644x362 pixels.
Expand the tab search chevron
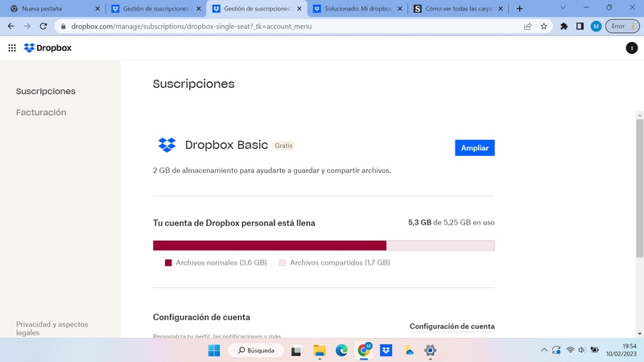click(x=563, y=7)
